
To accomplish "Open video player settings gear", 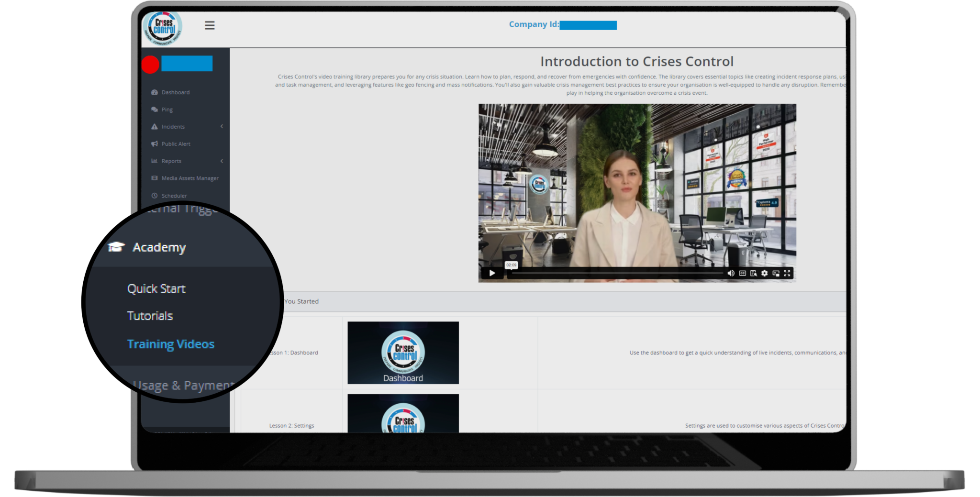I will [765, 273].
